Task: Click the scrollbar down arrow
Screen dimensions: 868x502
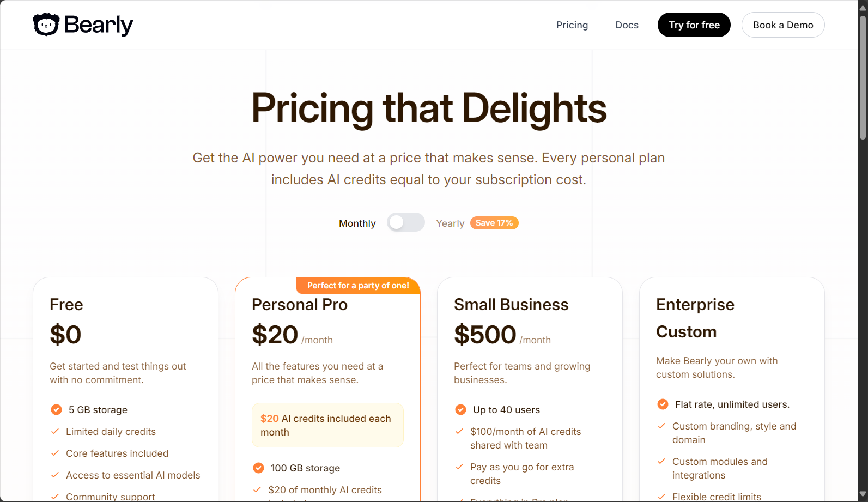Action: [863, 495]
